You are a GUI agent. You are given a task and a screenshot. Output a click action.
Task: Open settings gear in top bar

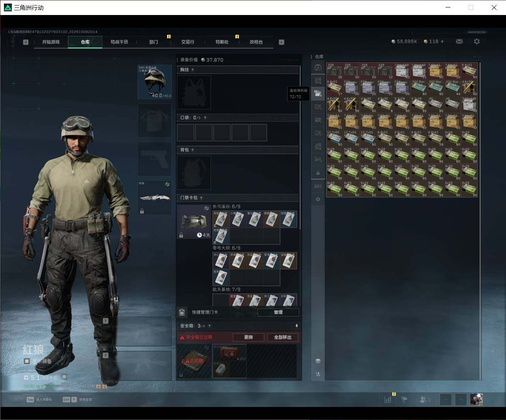(x=477, y=41)
